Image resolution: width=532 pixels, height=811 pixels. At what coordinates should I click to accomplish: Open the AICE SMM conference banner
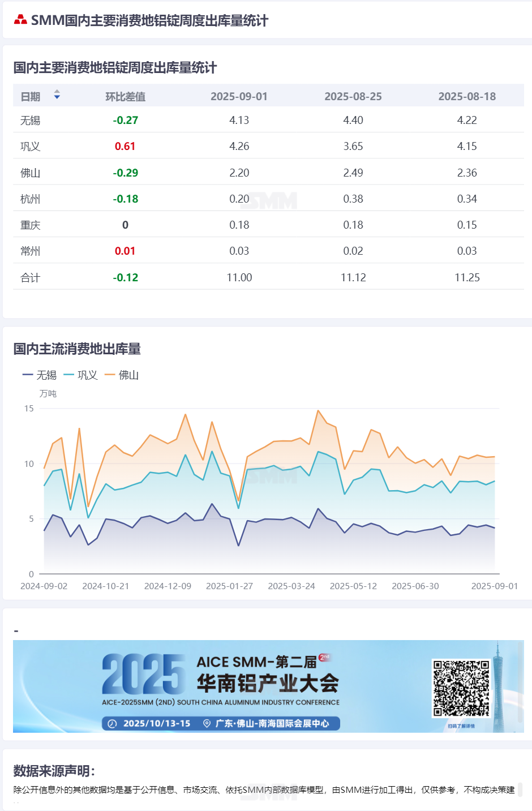268,686
